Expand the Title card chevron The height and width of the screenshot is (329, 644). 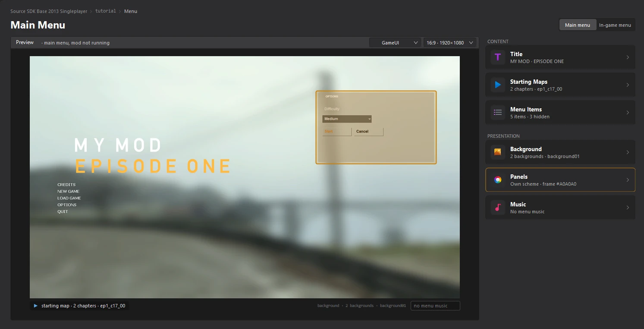coord(628,57)
